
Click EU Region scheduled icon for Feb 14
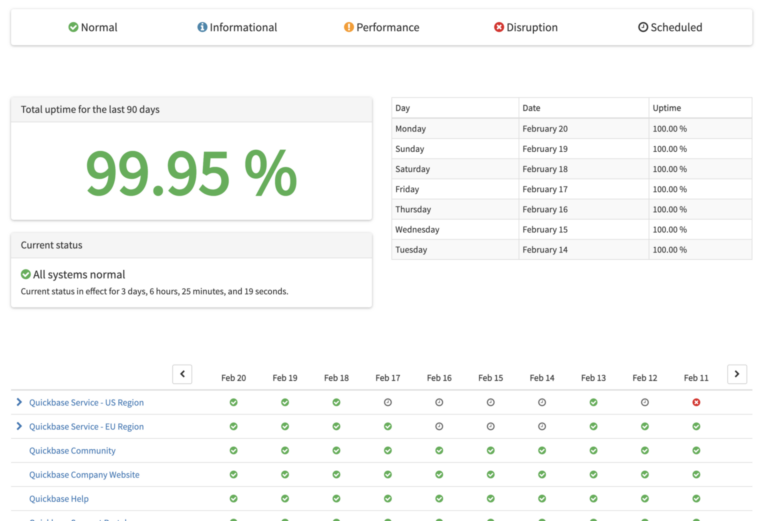[542, 426]
